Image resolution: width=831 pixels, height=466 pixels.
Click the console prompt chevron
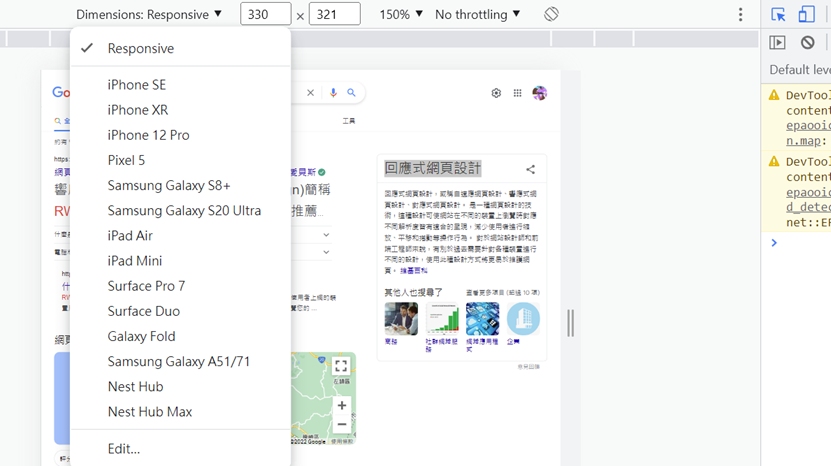(774, 243)
